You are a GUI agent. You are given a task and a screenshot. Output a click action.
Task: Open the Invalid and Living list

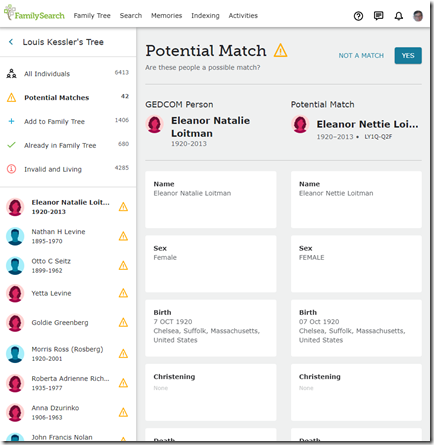point(68,169)
